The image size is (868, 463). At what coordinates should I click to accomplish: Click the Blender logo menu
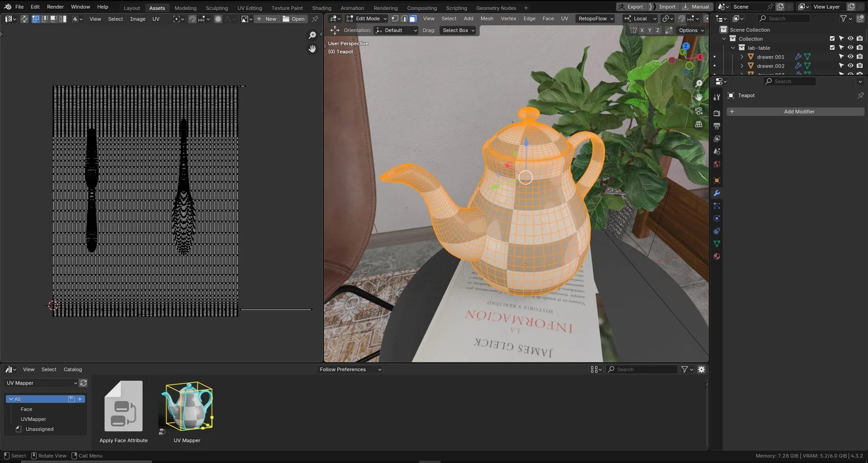click(x=8, y=7)
